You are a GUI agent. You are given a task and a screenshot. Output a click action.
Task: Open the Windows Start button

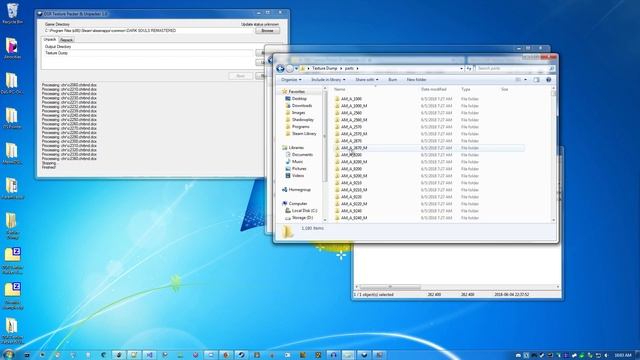click(x=8, y=354)
